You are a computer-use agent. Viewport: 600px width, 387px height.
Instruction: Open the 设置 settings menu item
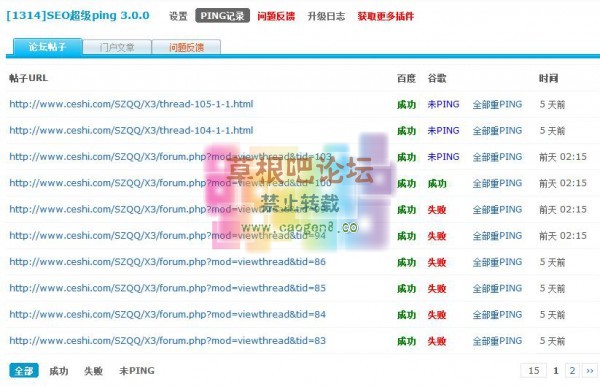click(178, 16)
